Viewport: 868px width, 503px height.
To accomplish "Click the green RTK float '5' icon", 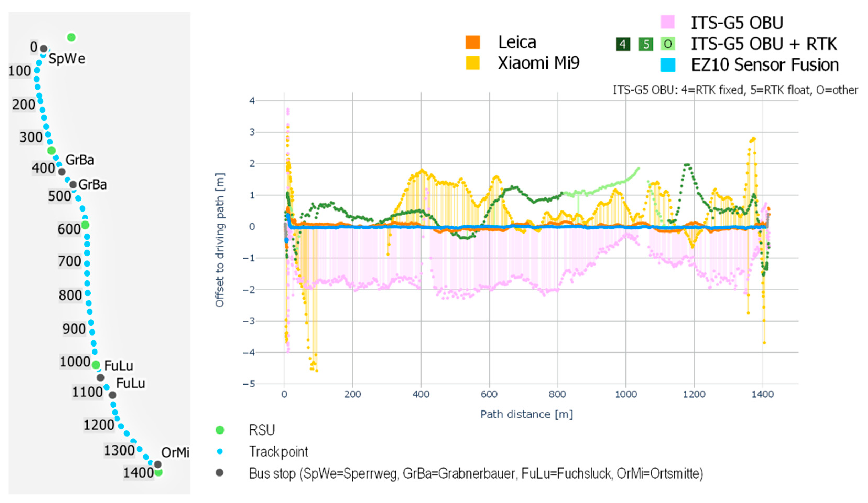I will pyautogui.click(x=646, y=44).
